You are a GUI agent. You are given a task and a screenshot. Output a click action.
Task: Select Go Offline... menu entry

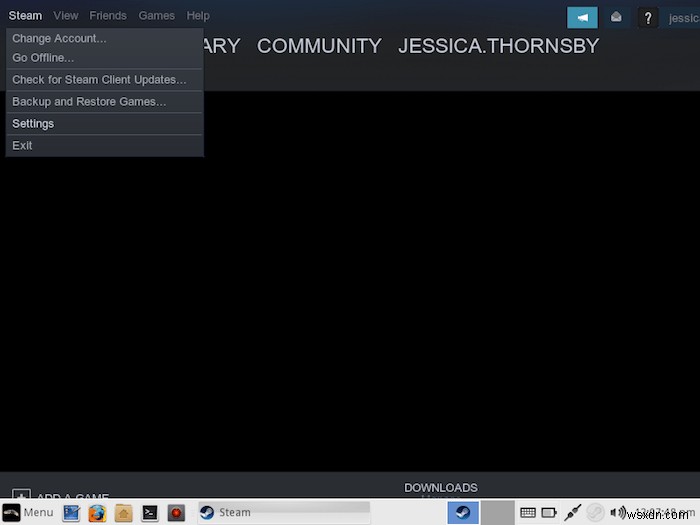[x=104, y=58]
